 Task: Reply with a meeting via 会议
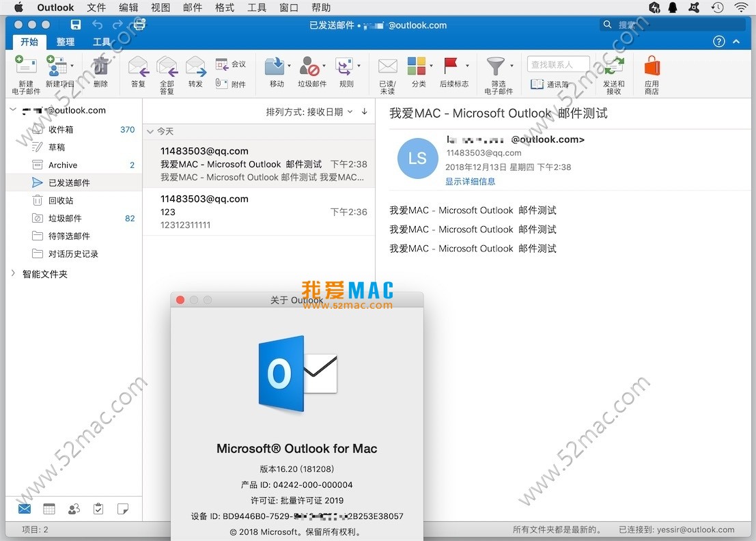231,64
